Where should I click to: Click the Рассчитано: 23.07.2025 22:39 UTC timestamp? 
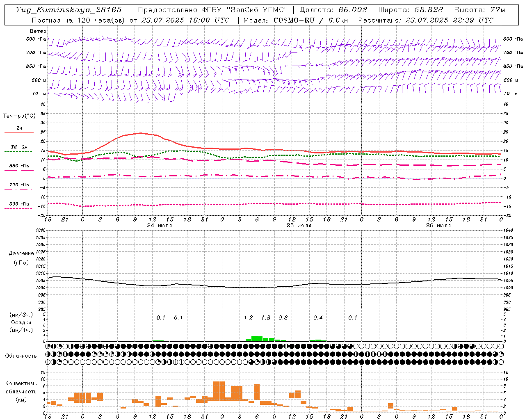tap(426, 20)
